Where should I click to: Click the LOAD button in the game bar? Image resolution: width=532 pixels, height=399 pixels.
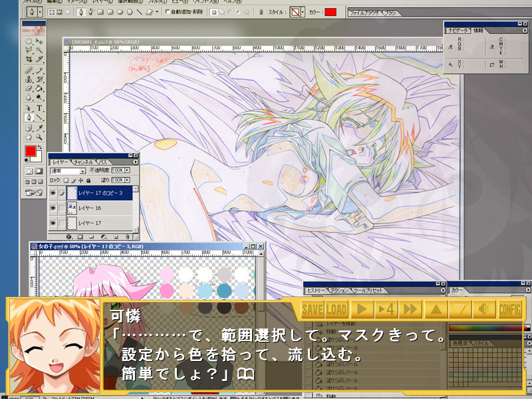pyautogui.click(x=336, y=309)
